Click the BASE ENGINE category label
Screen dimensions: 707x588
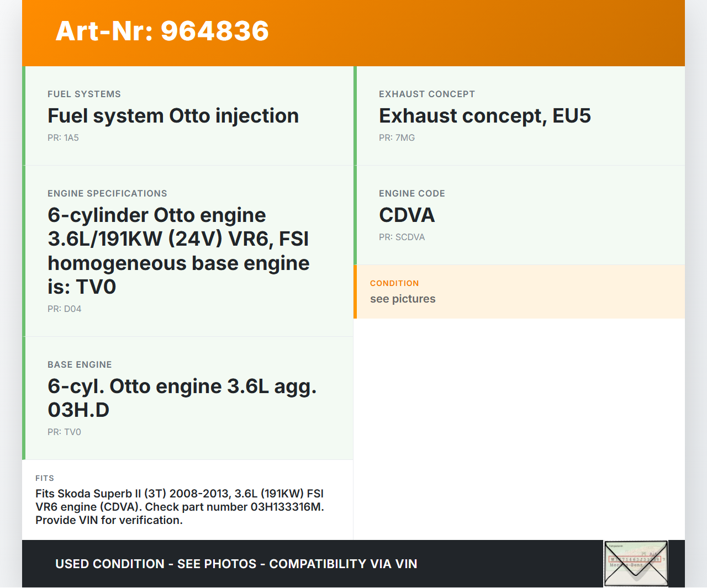pyautogui.click(x=80, y=365)
